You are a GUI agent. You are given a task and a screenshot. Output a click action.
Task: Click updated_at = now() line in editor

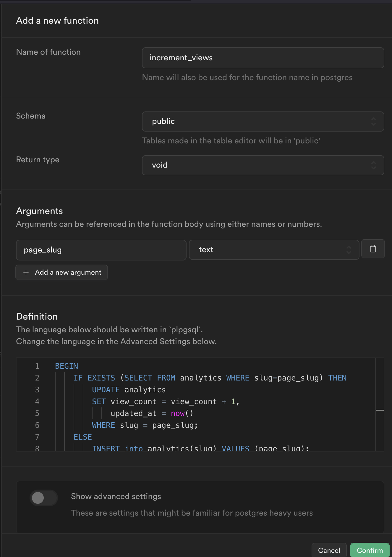[x=152, y=413]
